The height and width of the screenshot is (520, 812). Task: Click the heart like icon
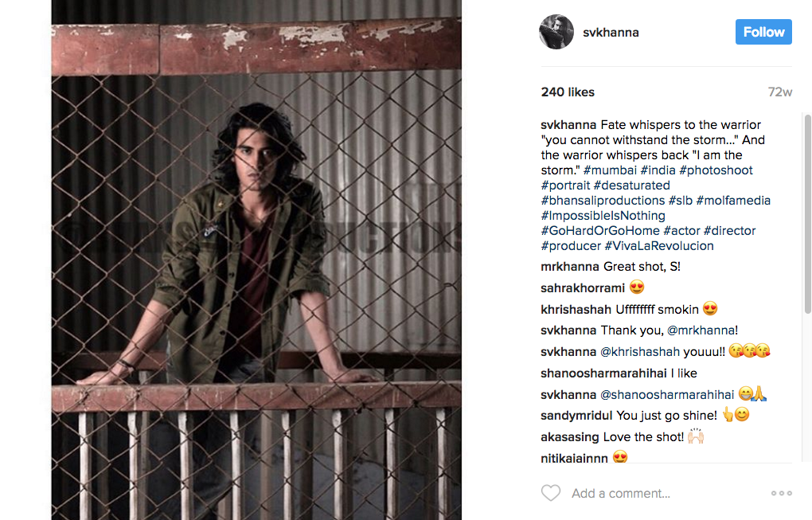[550, 493]
